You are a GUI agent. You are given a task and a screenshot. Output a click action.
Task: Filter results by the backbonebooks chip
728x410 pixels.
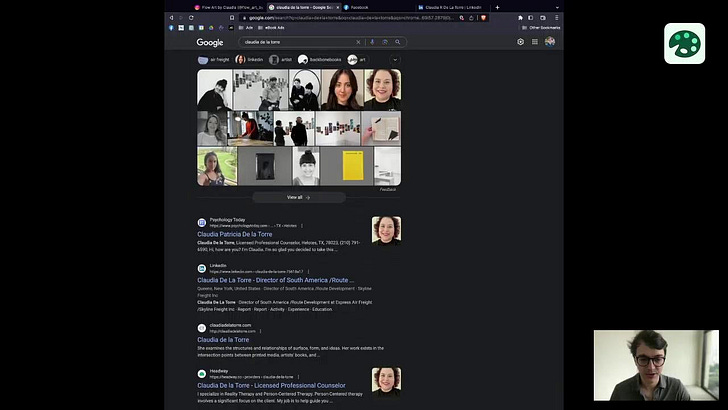click(x=319, y=59)
